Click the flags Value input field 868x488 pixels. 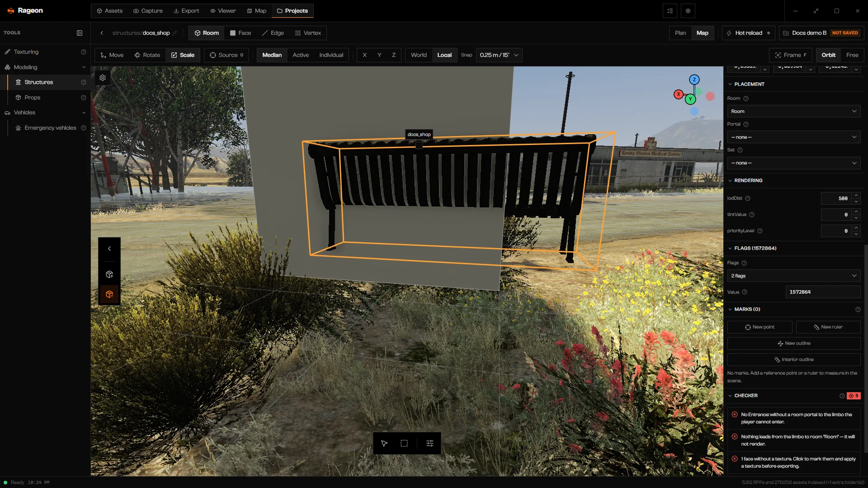823,292
